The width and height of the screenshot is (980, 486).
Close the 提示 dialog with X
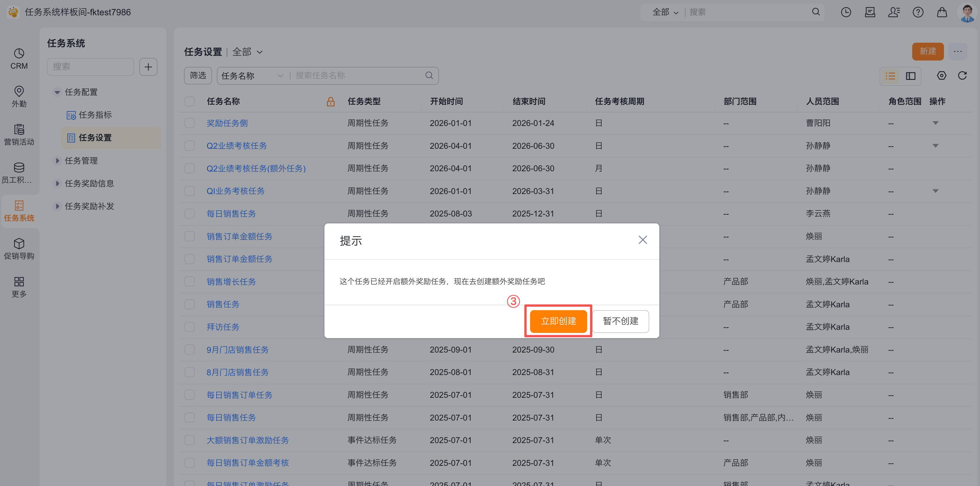tap(643, 240)
